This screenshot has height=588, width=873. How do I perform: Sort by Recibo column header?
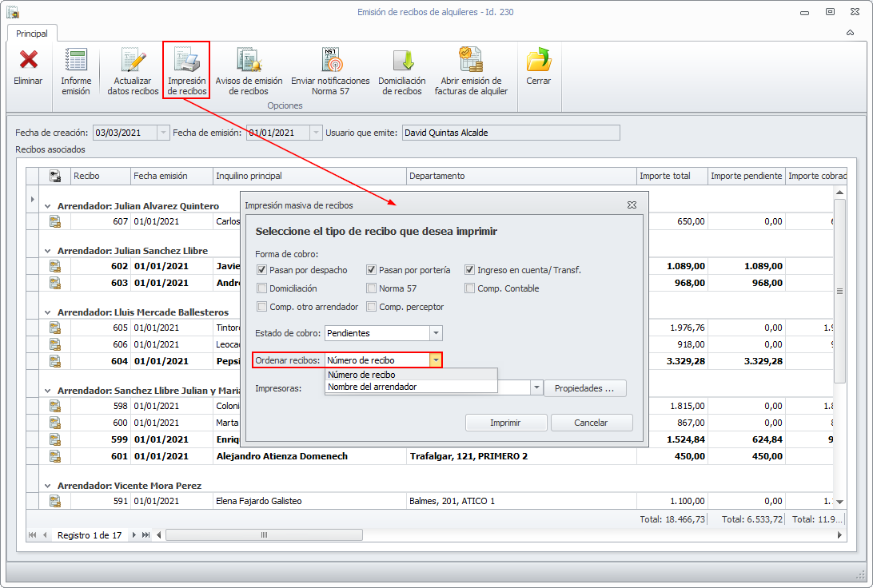(x=100, y=176)
